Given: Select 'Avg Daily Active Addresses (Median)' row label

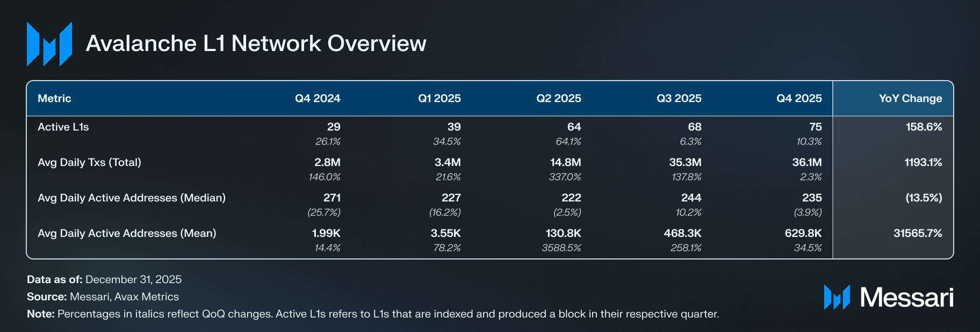Looking at the screenshot, I should (x=132, y=198).
